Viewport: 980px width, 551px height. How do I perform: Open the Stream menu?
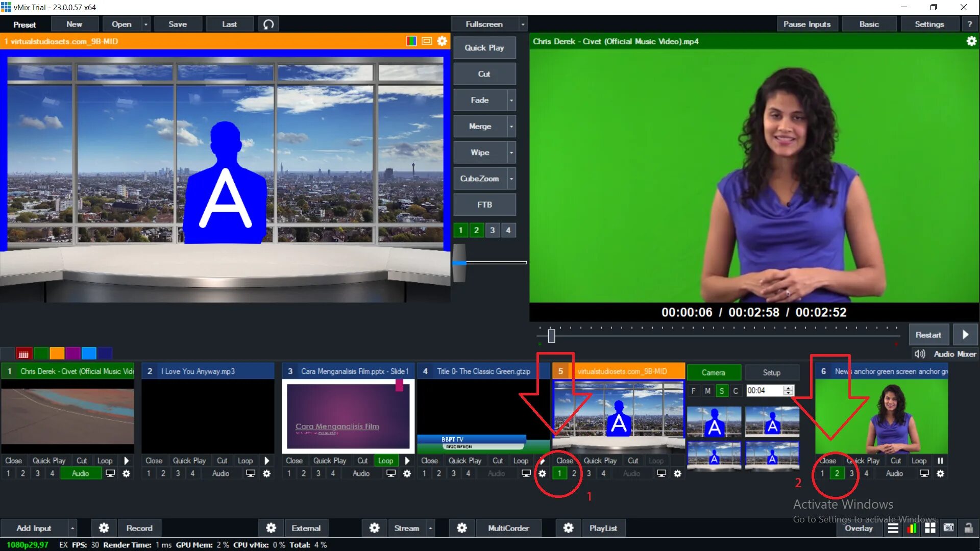point(435,528)
